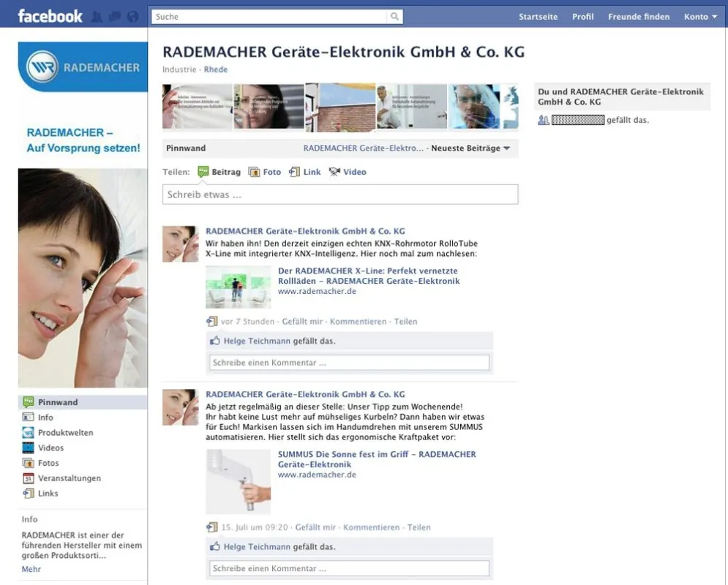Open friend requests icon in top bar
This screenshot has width=728, height=585.
click(97, 17)
